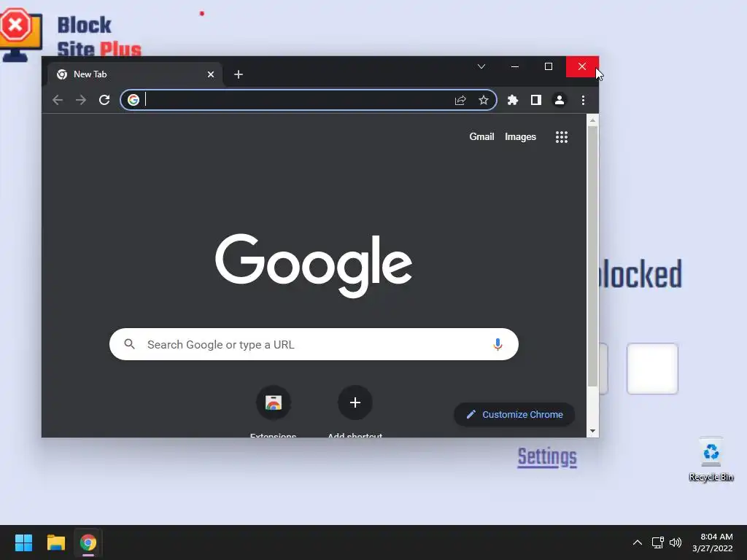Minimize the Chrome window

tap(515, 66)
